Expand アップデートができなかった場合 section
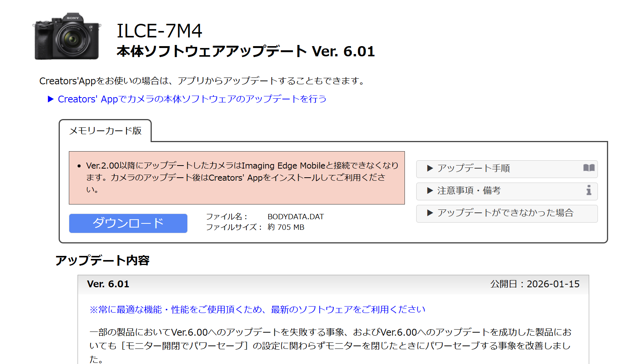This screenshot has width=644, height=364. (x=507, y=214)
